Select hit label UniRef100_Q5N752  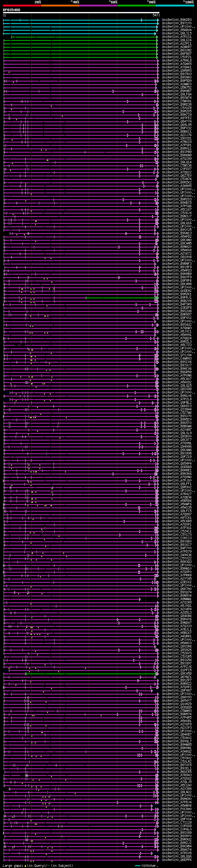point(177,88)
